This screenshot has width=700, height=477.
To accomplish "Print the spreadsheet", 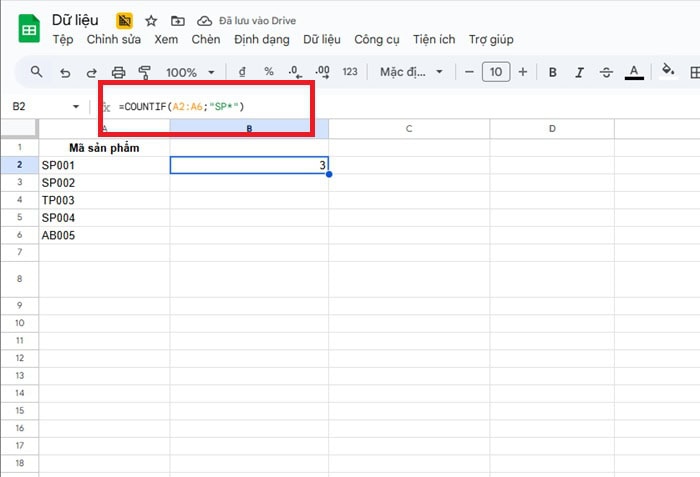I will [118, 72].
